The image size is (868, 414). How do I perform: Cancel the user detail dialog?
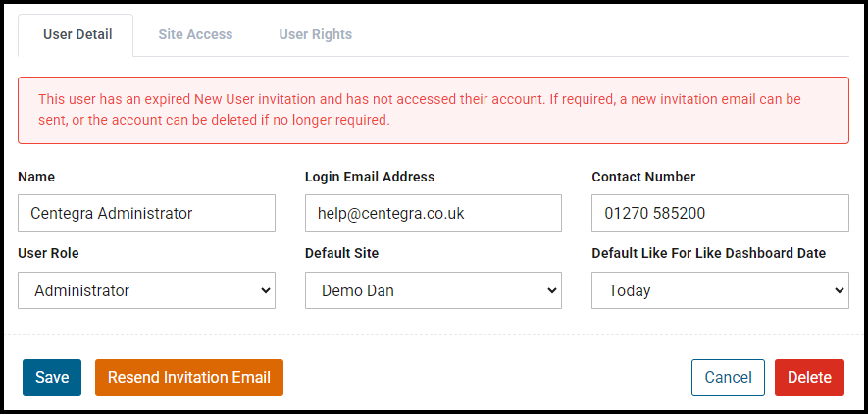pyautogui.click(x=728, y=378)
